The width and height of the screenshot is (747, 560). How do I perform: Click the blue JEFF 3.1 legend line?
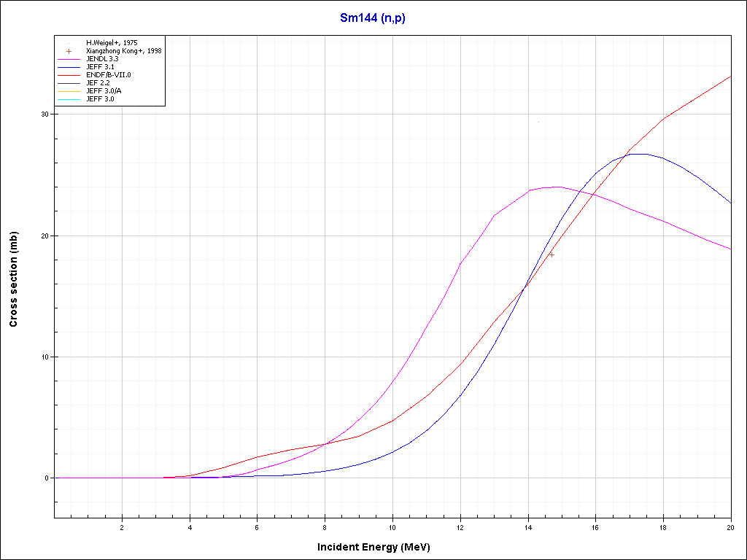[69, 67]
